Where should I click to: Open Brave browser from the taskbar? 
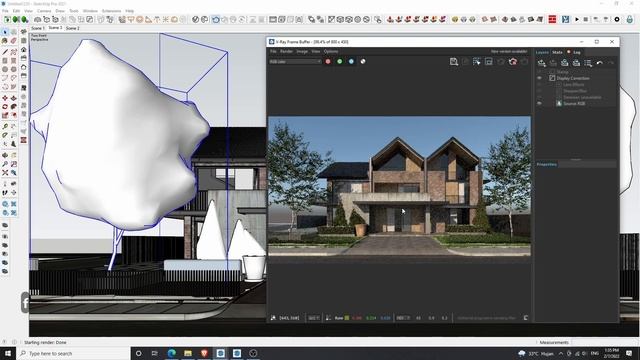click(x=204, y=353)
